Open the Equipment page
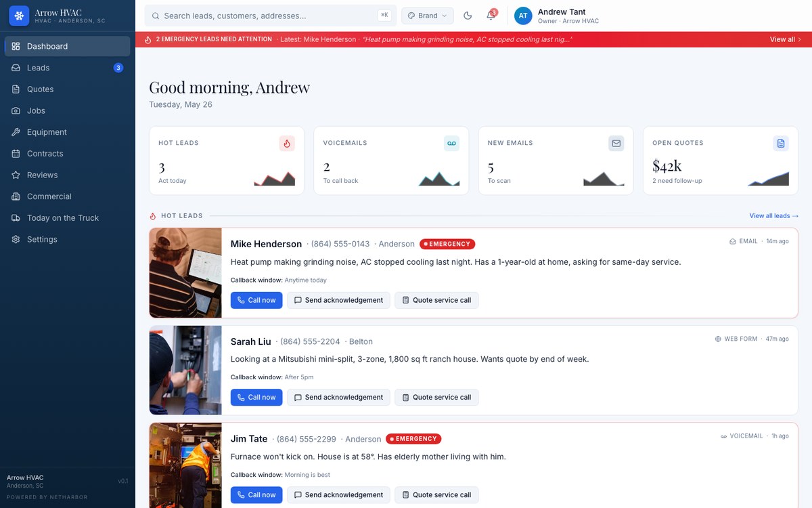This screenshot has height=508, width=812. 68,132
